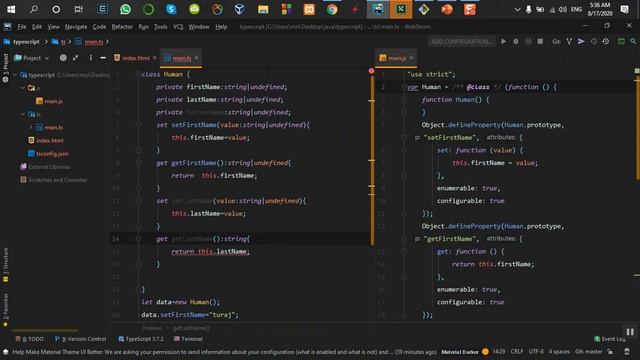This screenshot has height=360, width=640.
Task: Hide the Project tool window
Action: (103, 58)
